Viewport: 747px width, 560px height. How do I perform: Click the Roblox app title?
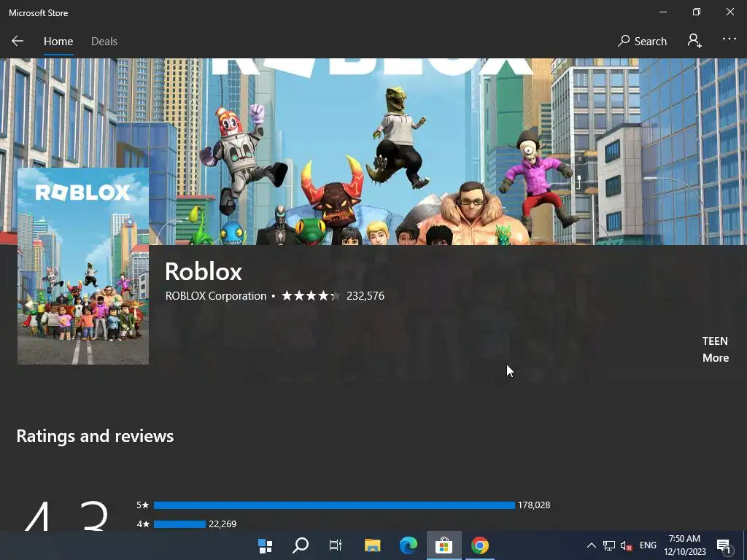click(x=204, y=271)
